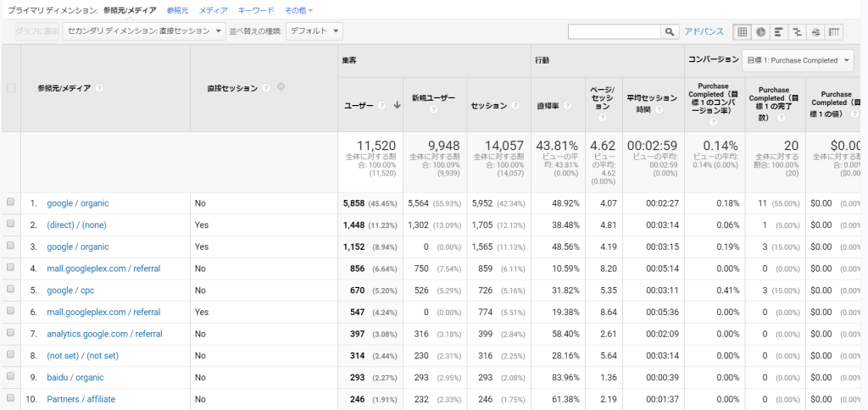The height and width of the screenshot is (410, 868).
Task: Open (not set) / (not set) link
Action: 82,355
